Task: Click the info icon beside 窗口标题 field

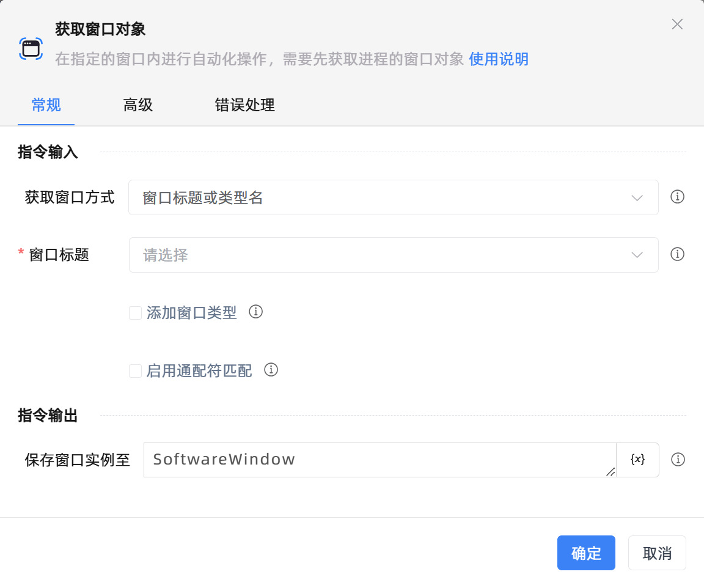Action: (x=677, y=254)
